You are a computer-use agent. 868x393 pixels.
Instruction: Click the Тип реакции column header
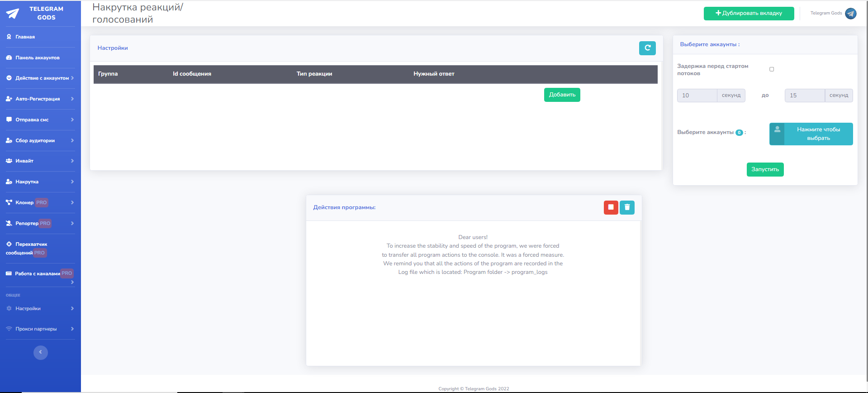(x=314, y=74)
